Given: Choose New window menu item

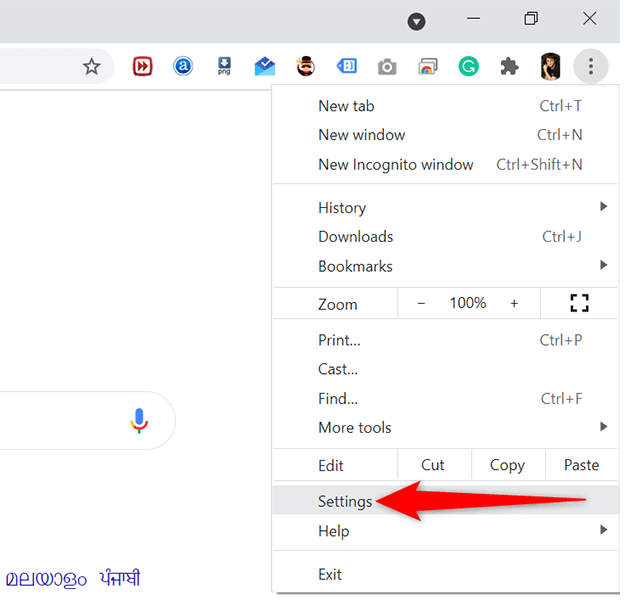Looking at the screenshot, I should (445, 135).
